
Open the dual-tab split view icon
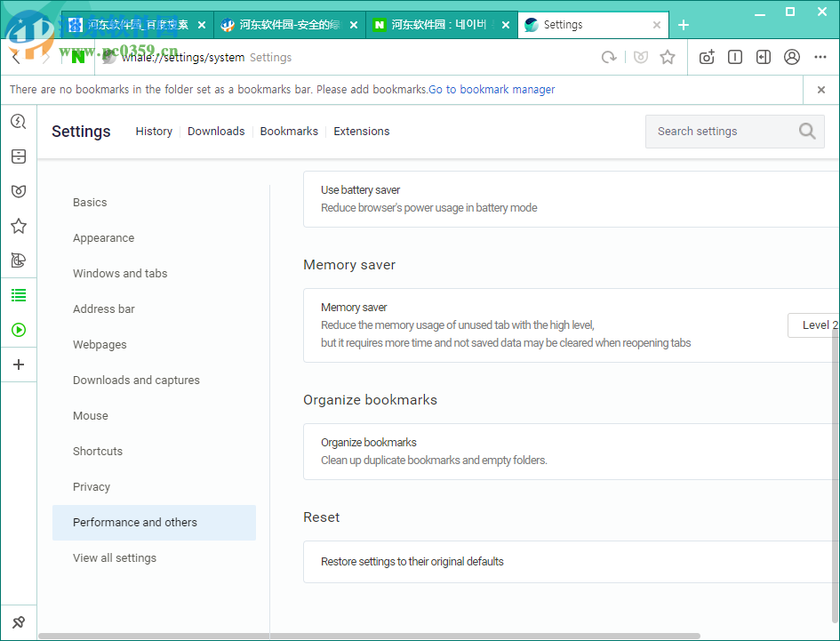pos(735,58)
